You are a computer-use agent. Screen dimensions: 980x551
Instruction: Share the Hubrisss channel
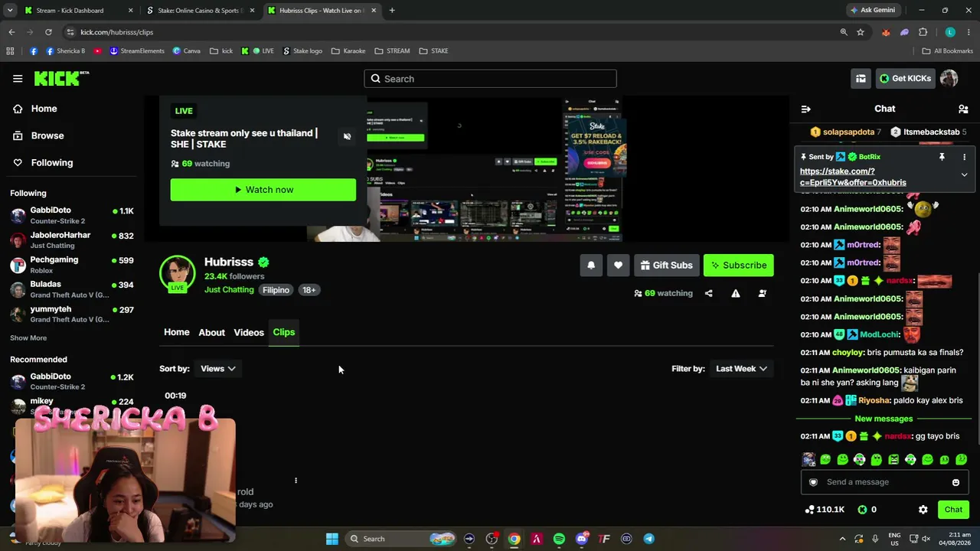click(708, 293)
